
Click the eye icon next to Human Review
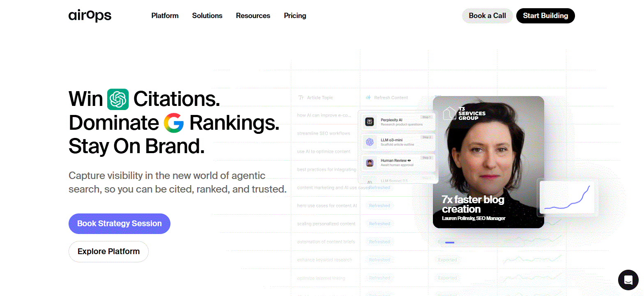click(x=409, y=161)
